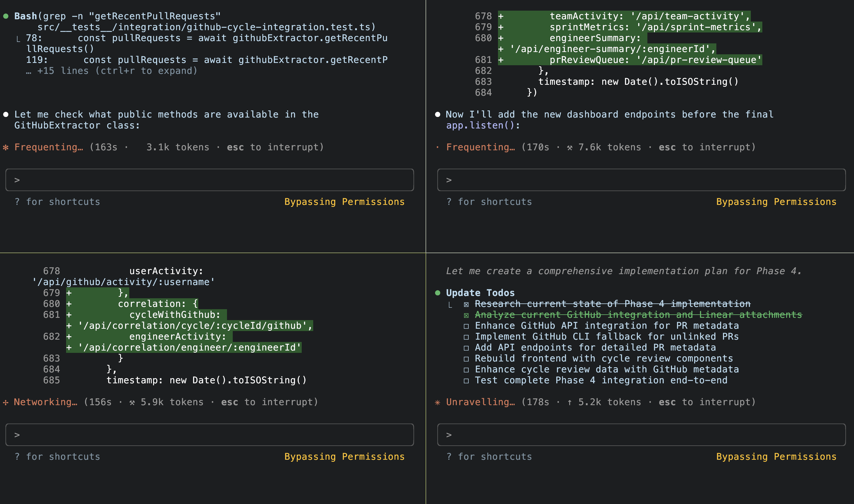Click '/api/github/activity/:username' line
The image size is (854, 504).
(x=124, y=282)
